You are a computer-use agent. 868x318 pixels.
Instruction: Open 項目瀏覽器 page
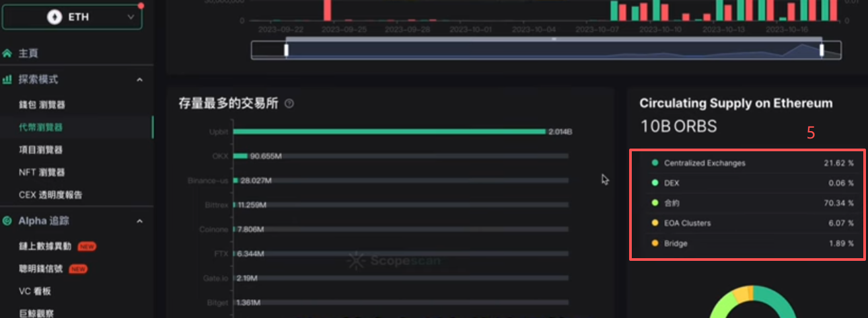click(40, 150)
